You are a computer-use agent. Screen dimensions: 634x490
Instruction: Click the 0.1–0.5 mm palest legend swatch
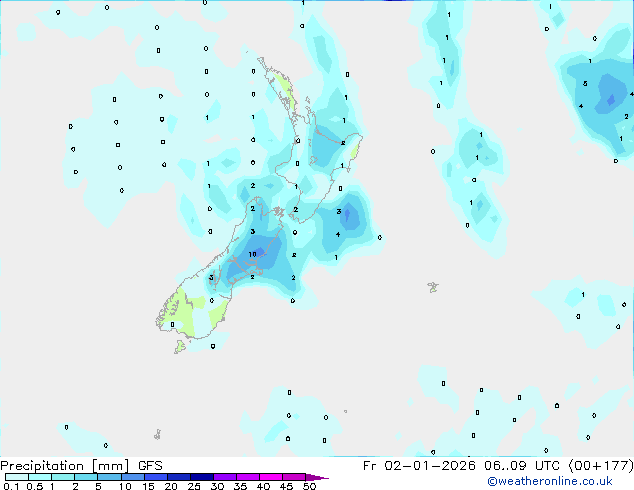[x=17, y=477]
